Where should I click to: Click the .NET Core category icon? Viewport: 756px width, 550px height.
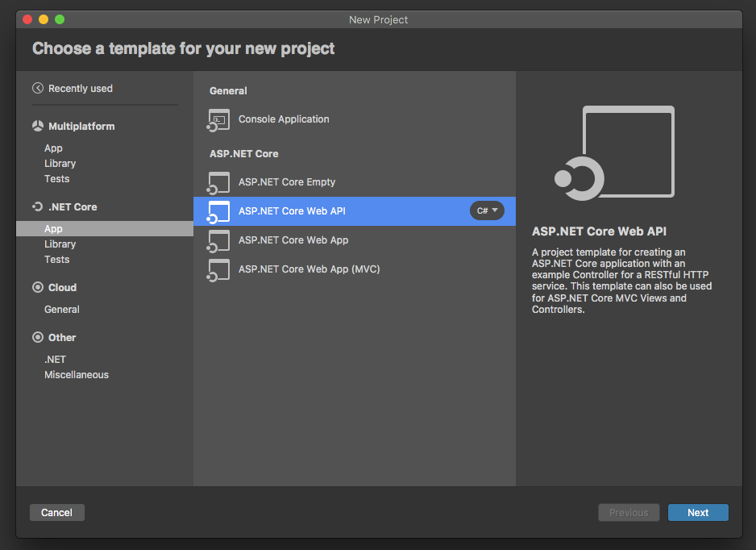38,206
